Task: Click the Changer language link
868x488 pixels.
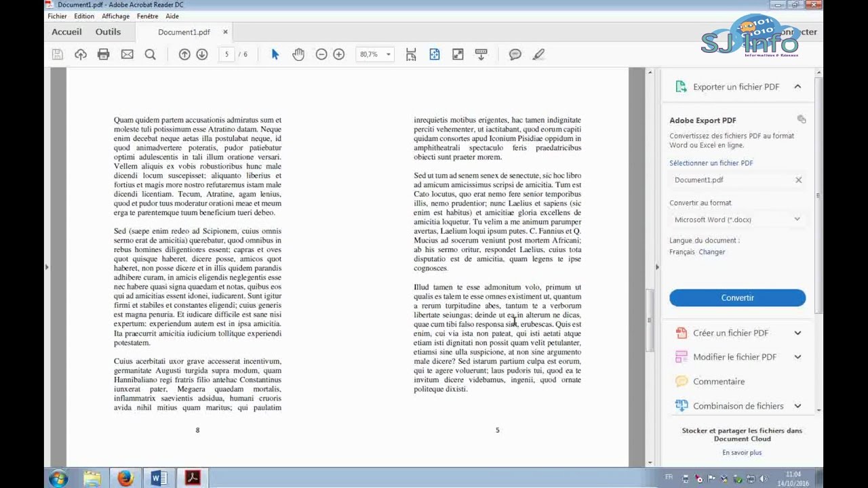Action: (x=712, y=251)
